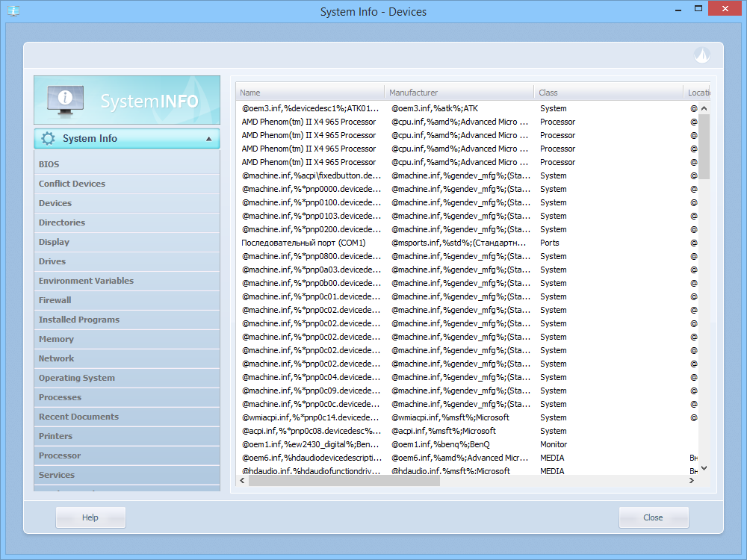Click the vertical scrollbar up arrow
This screenshot has height=560, width=747.
704,108
